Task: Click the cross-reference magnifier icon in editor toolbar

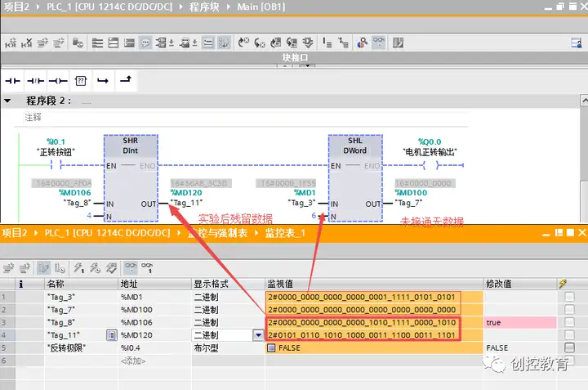Action: pos(363,43)
